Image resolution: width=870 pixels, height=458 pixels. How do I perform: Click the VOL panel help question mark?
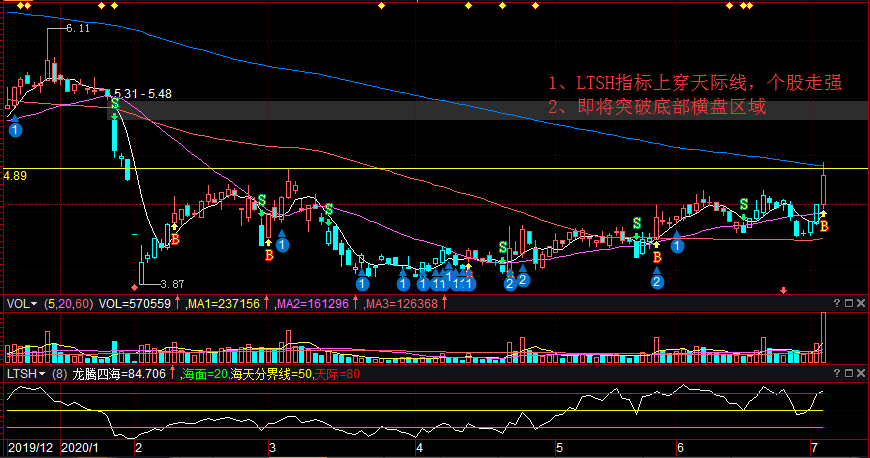point(837,302)
